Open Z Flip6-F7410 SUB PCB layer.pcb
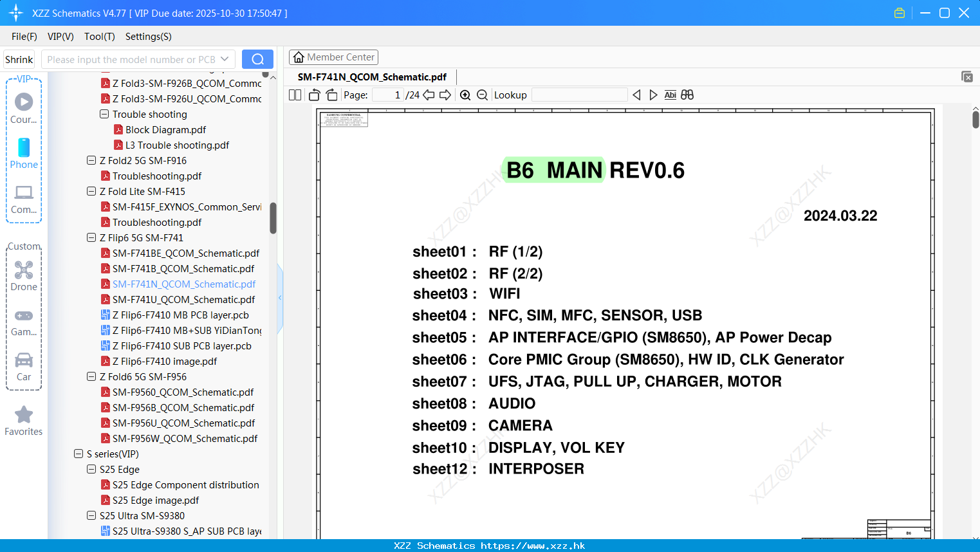Screen dimensions: 980x552 click(x=181, y=345)
